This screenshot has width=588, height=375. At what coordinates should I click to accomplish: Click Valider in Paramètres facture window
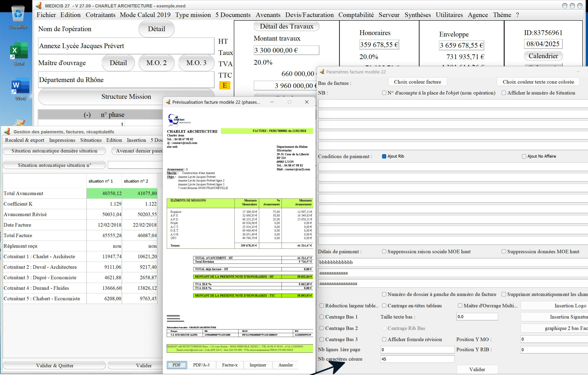click(477, 369)
